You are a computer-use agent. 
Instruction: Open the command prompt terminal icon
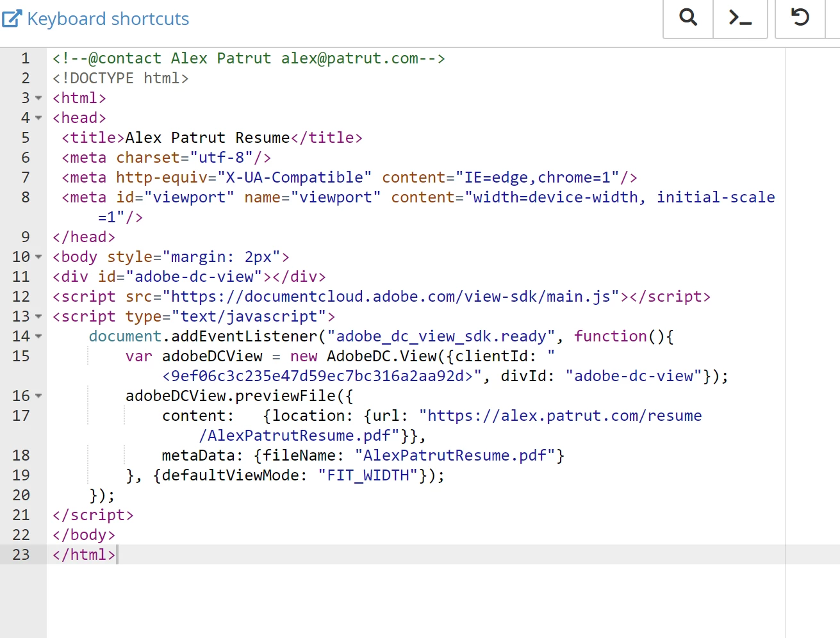tap(741, 17)
